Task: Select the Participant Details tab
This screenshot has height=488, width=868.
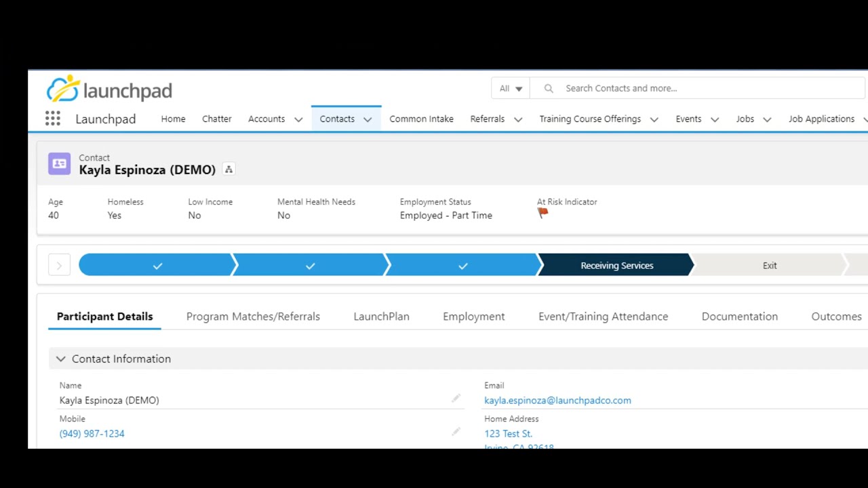Action: [105, 317]
